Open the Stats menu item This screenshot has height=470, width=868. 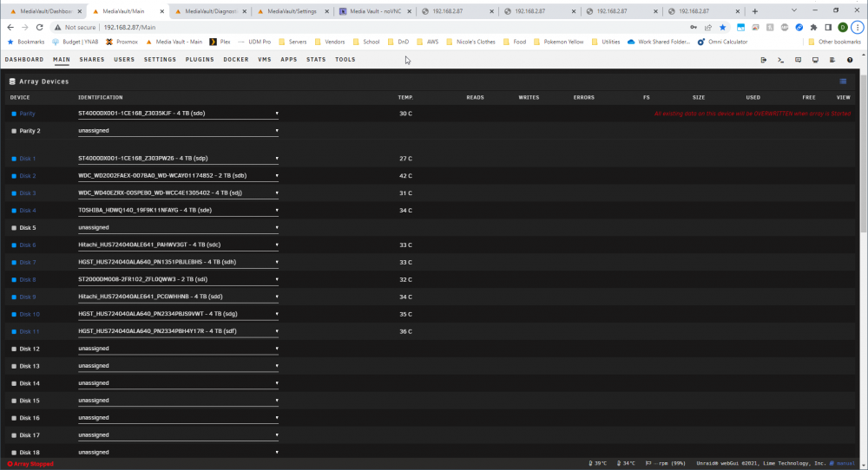316,60
